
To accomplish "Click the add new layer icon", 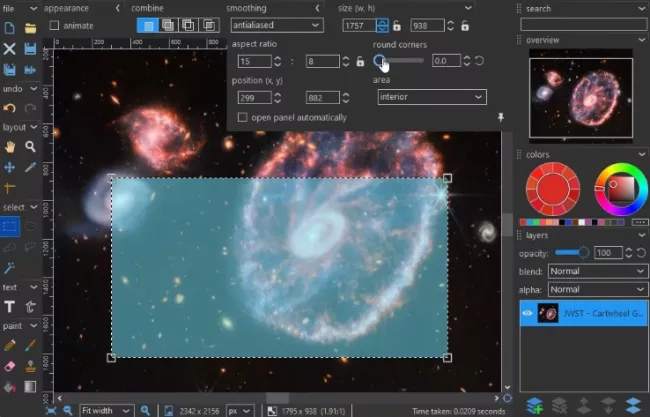I will (x=534, y=405).
